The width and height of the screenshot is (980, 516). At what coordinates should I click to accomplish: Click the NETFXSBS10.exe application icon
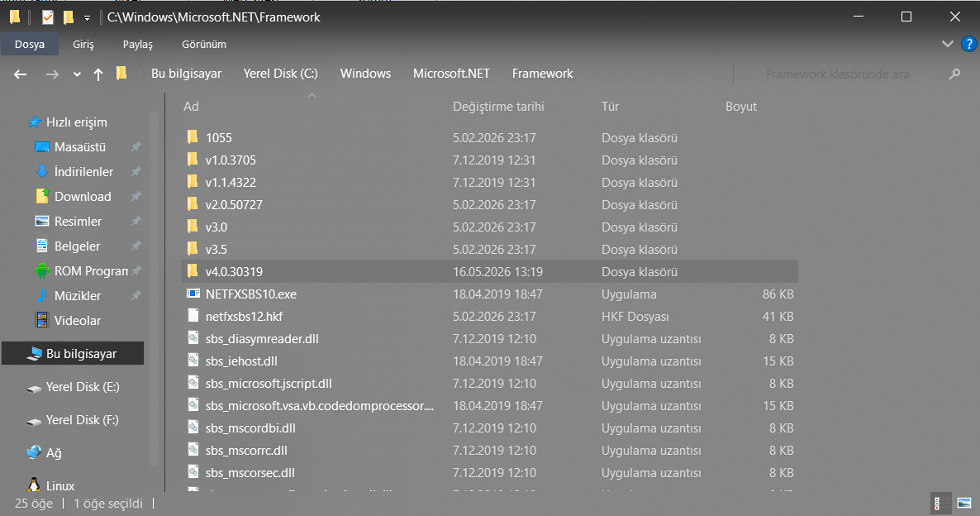click(193, 294)
